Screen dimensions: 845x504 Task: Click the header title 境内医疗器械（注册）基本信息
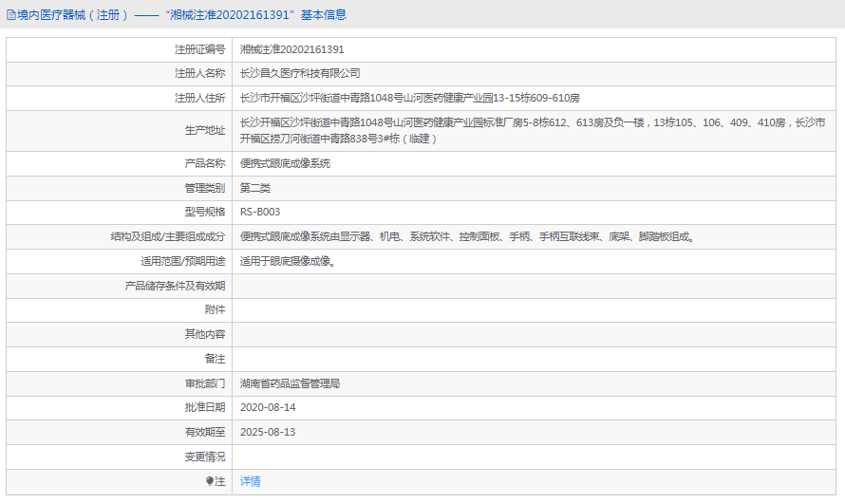coord(181,15)
